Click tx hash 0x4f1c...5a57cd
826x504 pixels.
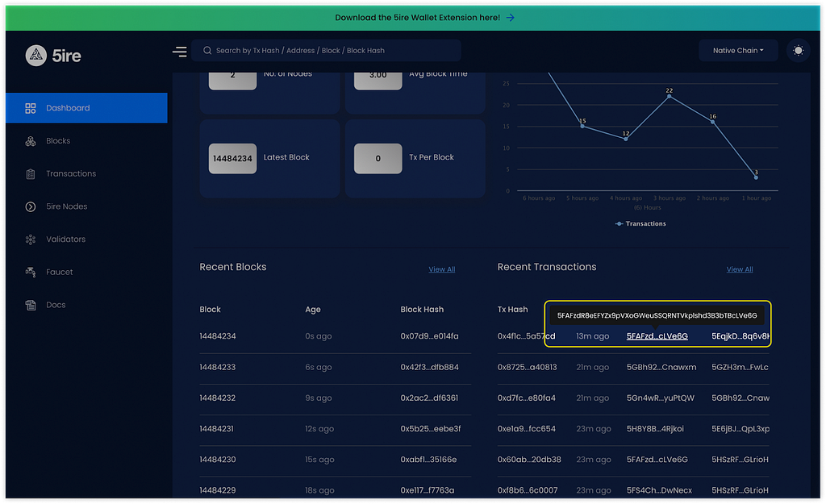[526, 336]
